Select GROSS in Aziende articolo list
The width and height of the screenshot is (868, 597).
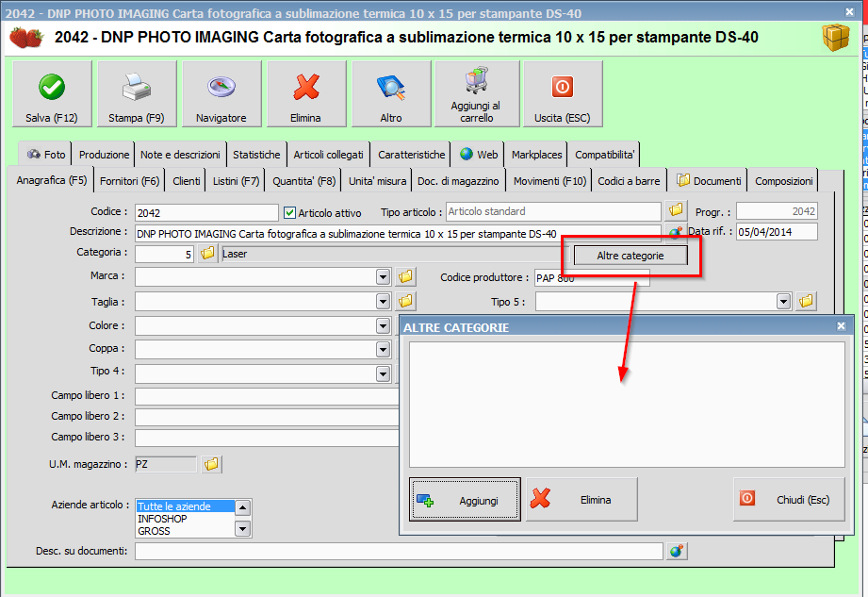tap(186, 531)
